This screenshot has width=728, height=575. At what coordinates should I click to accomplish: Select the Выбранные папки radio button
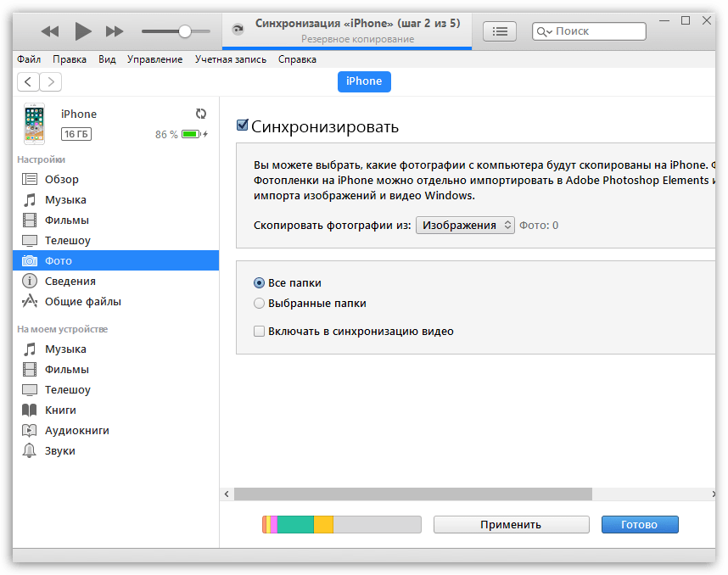point(260,303)
